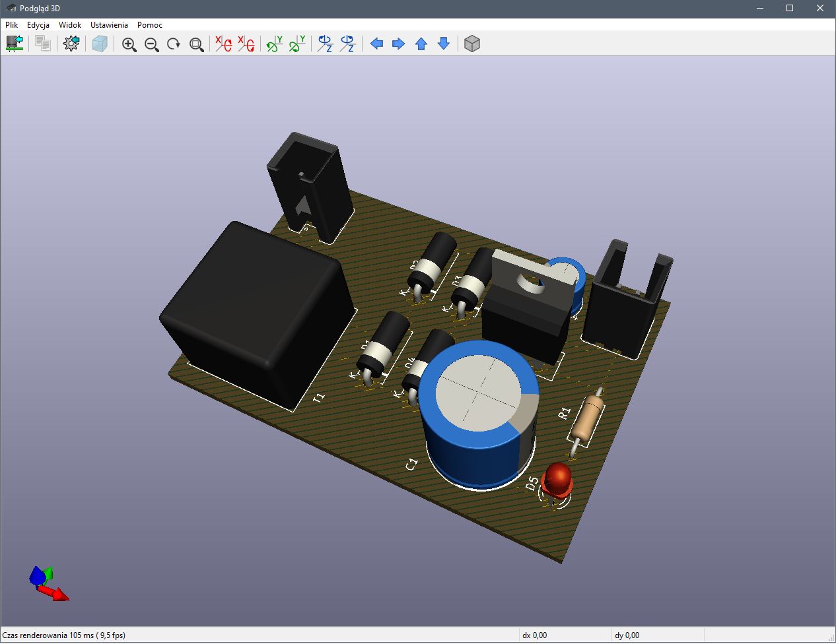Move the board left with arrow
The image size is (836, 644).
(376, 44)
